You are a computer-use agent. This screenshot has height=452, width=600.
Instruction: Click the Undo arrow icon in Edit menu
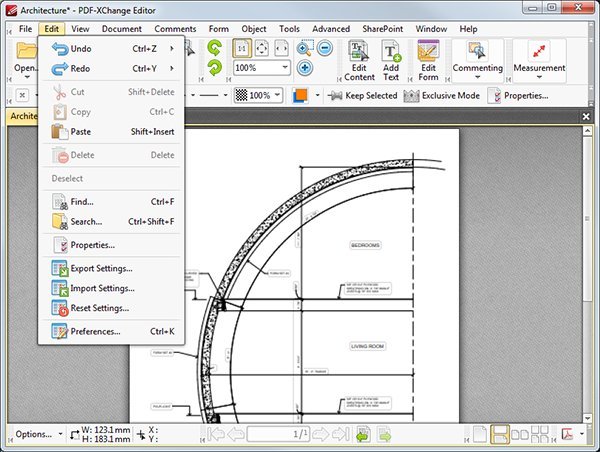[60, 49]
